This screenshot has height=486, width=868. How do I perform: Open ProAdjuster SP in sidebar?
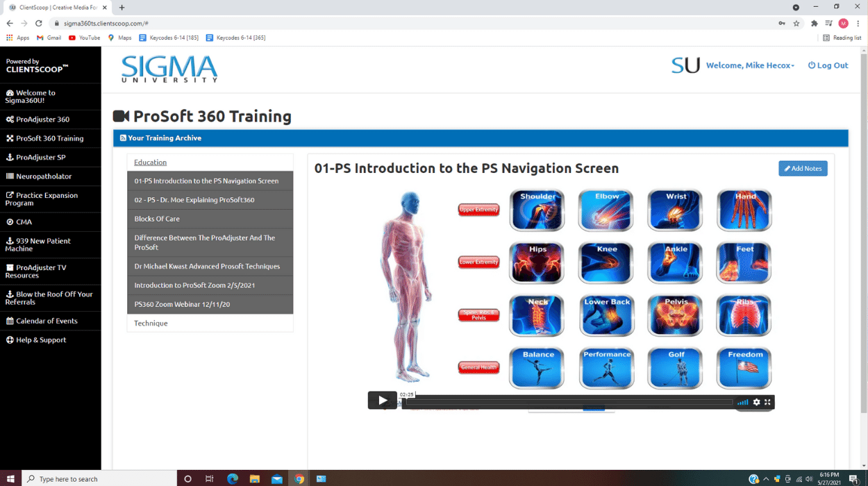click(x=50, y=157)
